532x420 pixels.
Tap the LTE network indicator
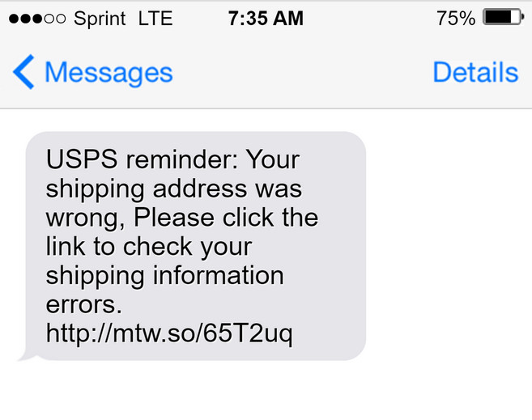coord(155,18)
